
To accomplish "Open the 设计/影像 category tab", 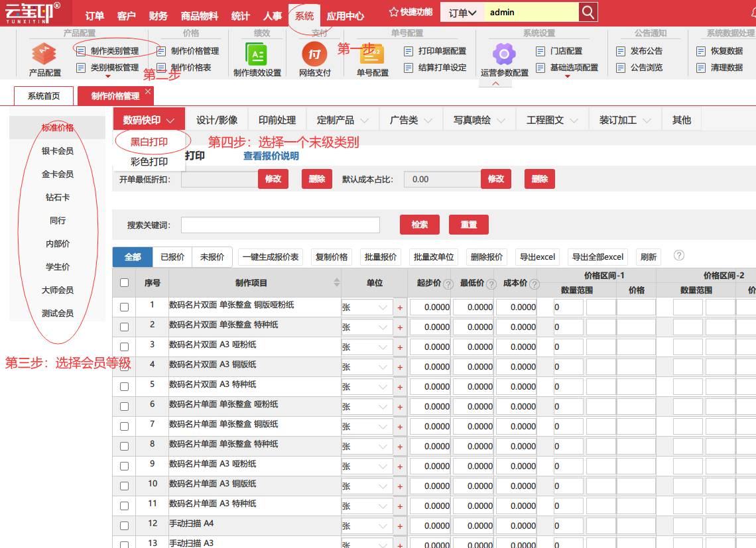I will [x=216, y=120].
